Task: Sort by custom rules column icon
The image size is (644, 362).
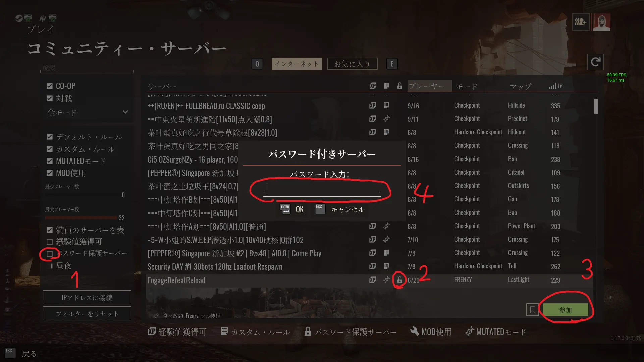Action: (x=386, y=86)
